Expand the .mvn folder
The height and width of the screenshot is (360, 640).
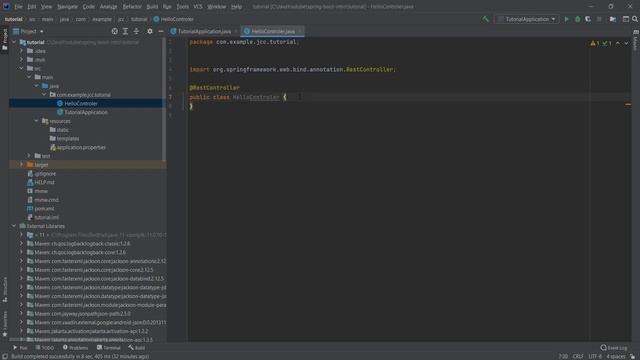coord(22,60)
